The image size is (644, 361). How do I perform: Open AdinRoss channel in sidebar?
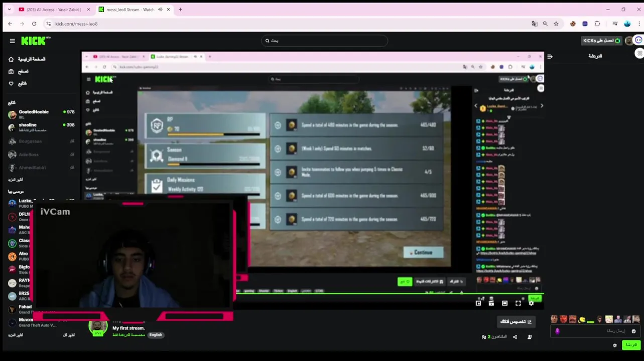[x=41, y=154]
